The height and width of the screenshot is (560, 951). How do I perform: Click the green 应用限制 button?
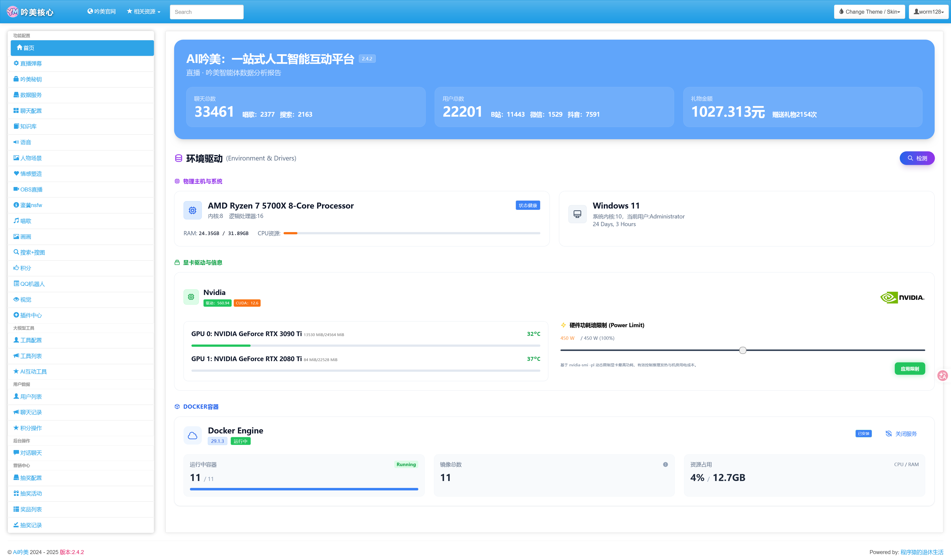[x=910, y=369]
